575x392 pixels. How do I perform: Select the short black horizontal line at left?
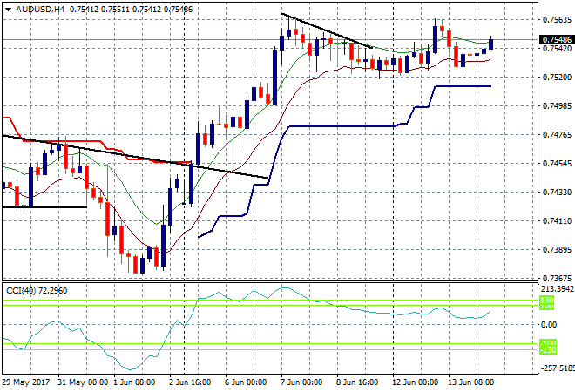[44, 207]
